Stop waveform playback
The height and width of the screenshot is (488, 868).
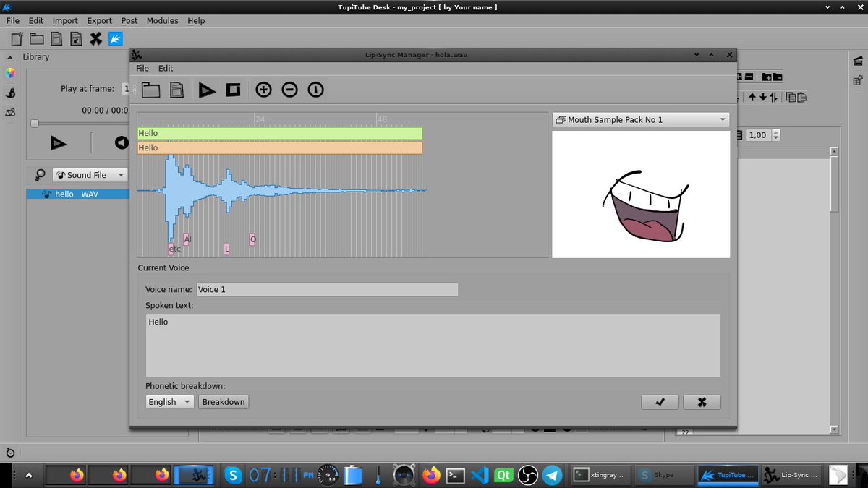pos(233,90)
